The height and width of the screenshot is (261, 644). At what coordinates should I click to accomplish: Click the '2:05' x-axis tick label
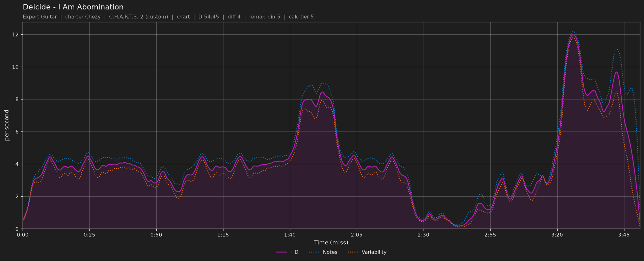357,235
